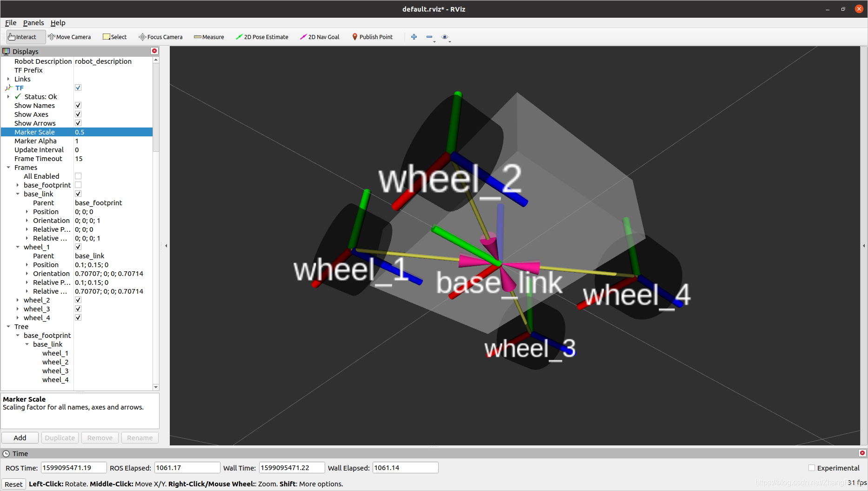This screenshot has height=491, width=868.
Task: Activate the Move Camera tool
Action: (x=69, y=37)
